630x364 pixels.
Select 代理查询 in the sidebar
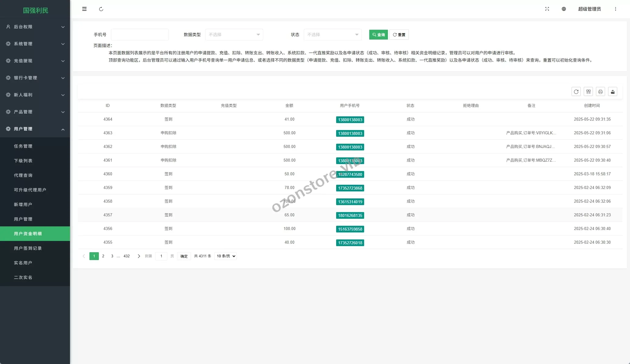[x=23, y=175]
